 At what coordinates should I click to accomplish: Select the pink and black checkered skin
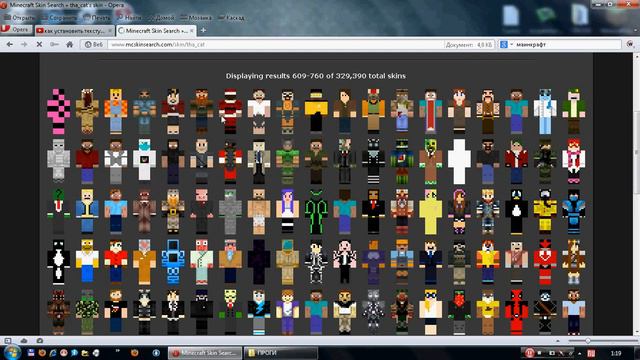click(58, 111)
